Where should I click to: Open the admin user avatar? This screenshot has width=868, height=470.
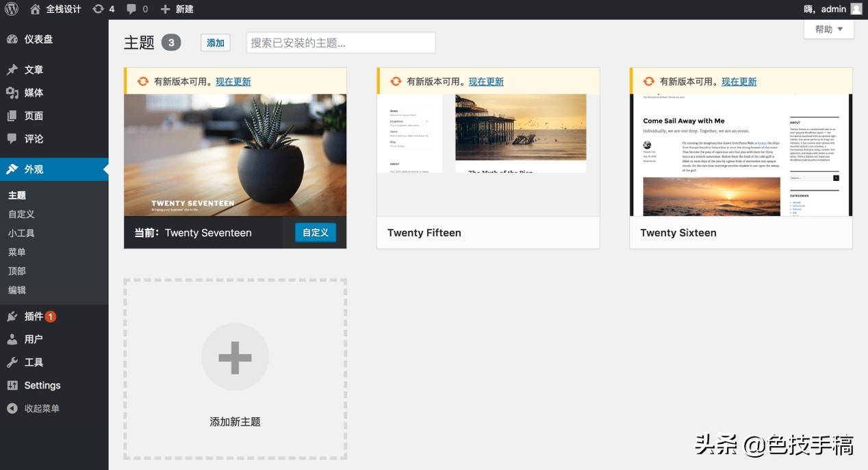(x=856, y=9)
